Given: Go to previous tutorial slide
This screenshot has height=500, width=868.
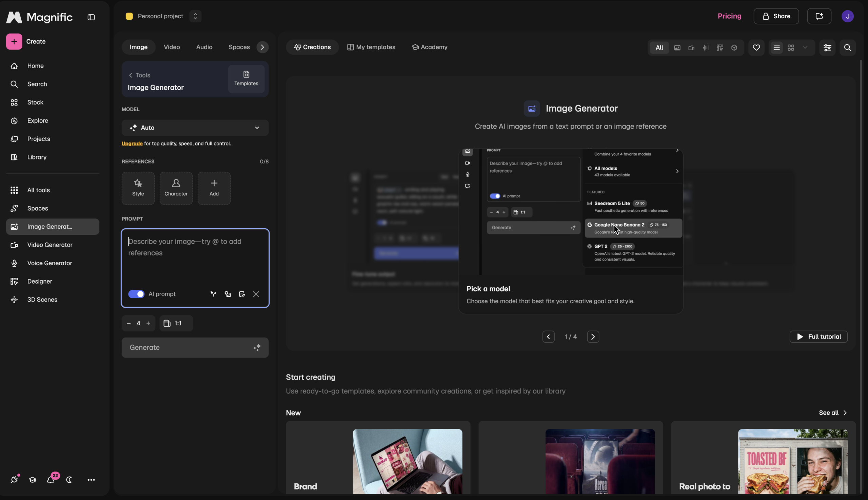Looking at the screenshot, I should [549, 336].
